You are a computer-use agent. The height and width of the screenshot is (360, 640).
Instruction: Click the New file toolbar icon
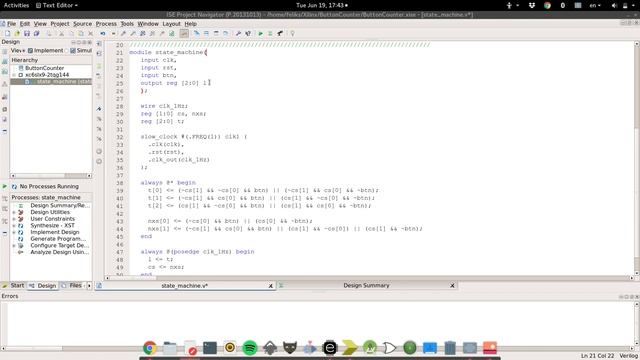(7, 33)
